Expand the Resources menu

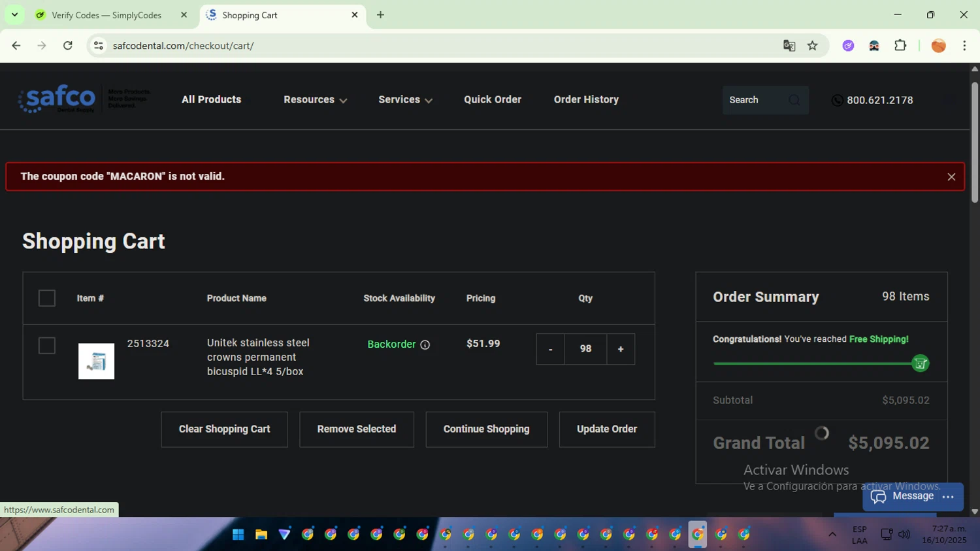[316, 100]
